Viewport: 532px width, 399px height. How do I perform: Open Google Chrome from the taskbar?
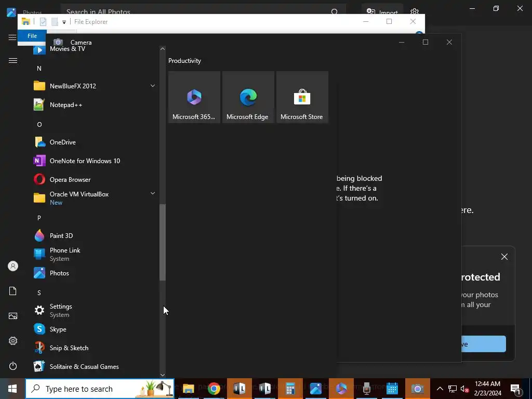[x=214, y=389]
